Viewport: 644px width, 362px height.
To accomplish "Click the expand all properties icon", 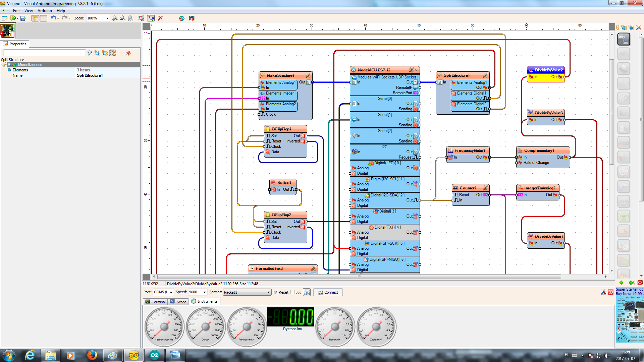I will 97,53.
